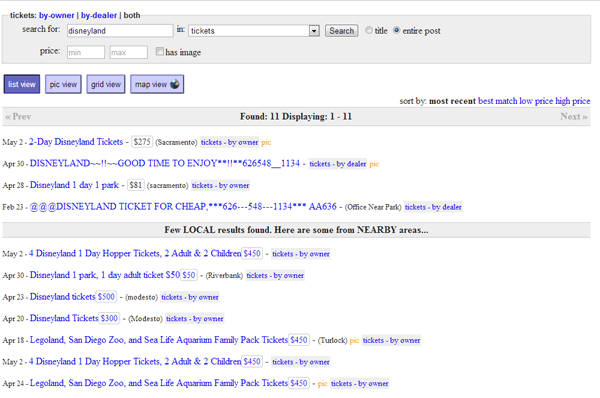
Task: Open Apr 23 Disneyland tickets $500 listing
Action: pos(62,297)
